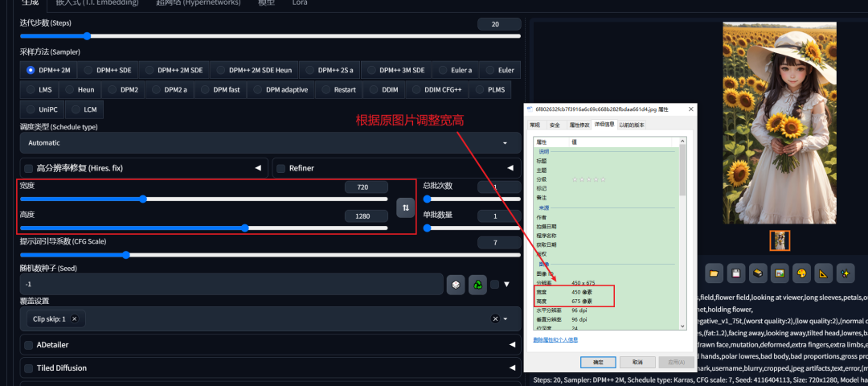Adjust the Steps slider handle

(x=87, y=36)
